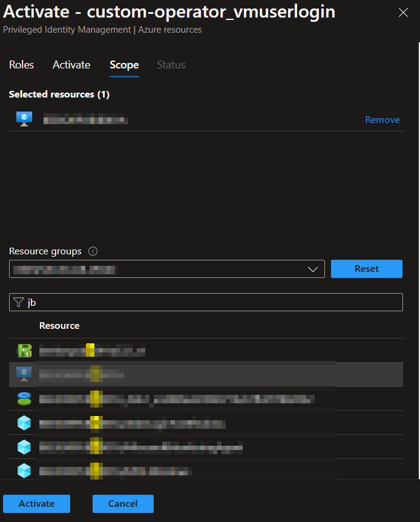Screen dimensions: 420x522
Task: Switch to the Activate tab
Action: pos(71,65)
